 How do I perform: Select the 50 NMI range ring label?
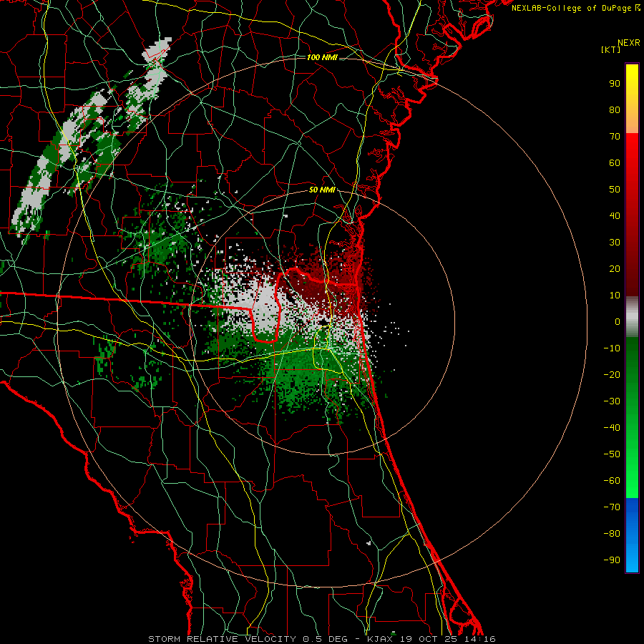322,190
